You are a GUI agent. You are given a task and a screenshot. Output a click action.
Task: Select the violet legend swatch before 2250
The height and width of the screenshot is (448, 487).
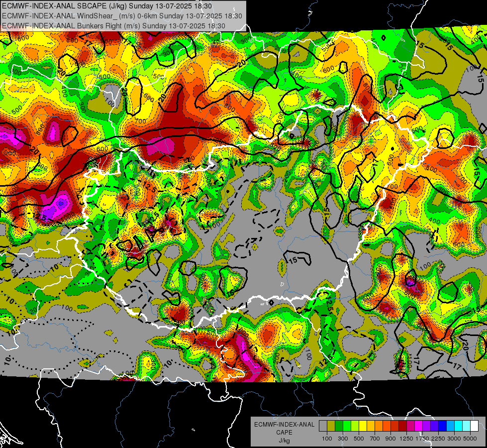point(434,426)
